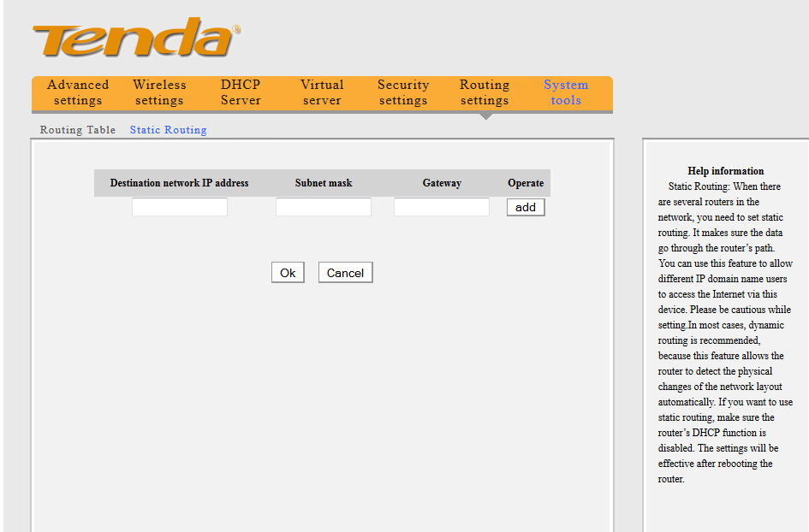Image resolution: width=809 pixels, height=532 pixels.
Task: Switch to the DHCP Server tab
Action: click(241, 92)
